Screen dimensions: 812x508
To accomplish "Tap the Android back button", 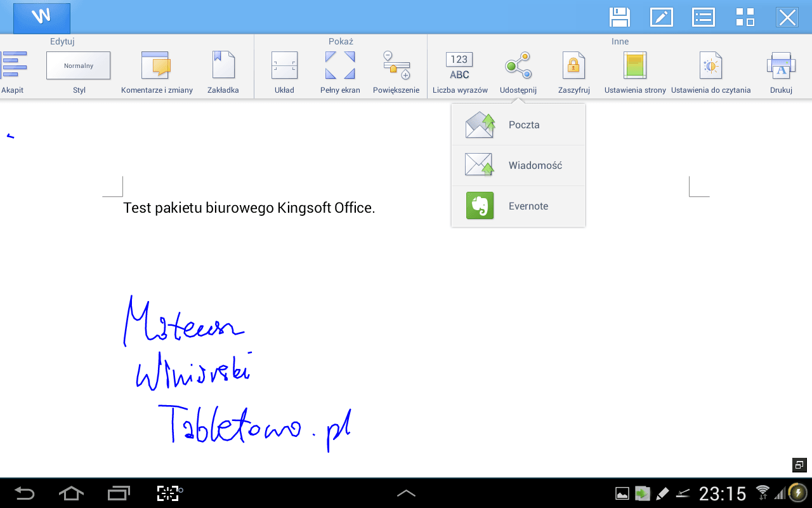I will (24, 493).
